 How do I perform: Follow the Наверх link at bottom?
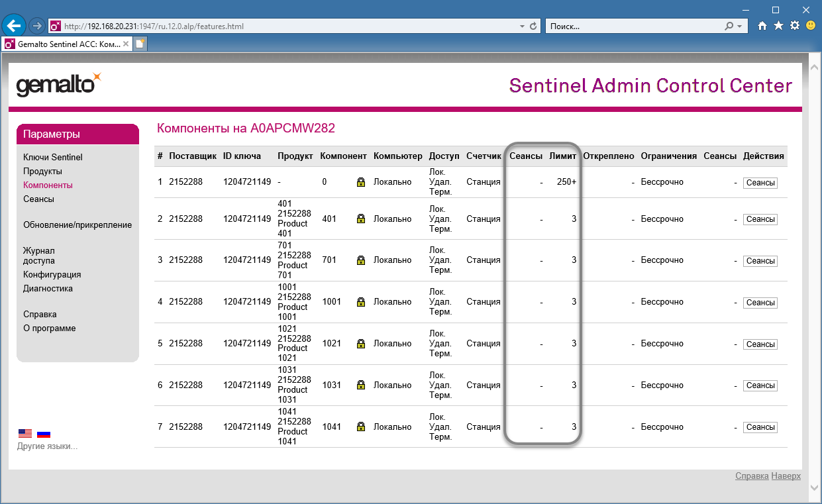(786, 476)
